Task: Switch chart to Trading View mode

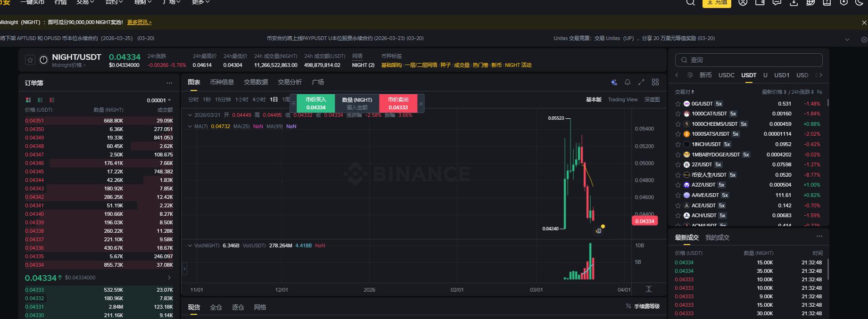Action: point(623,100)
